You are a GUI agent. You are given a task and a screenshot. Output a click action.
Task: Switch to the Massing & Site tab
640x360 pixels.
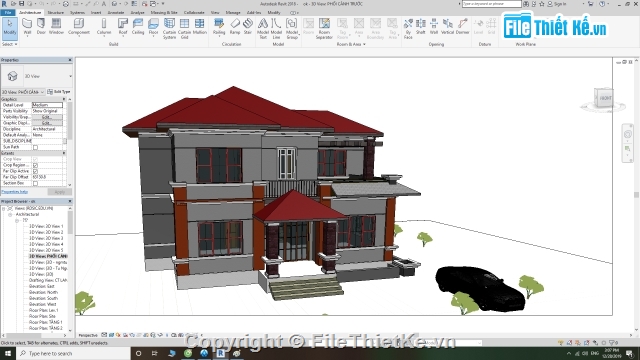click(x=164, y=13)
